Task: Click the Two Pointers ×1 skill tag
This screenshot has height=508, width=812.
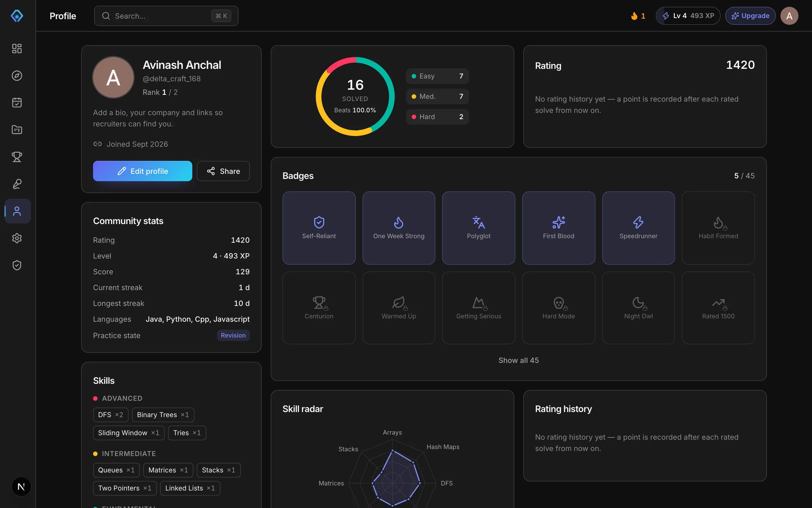Action: (125, 488)
